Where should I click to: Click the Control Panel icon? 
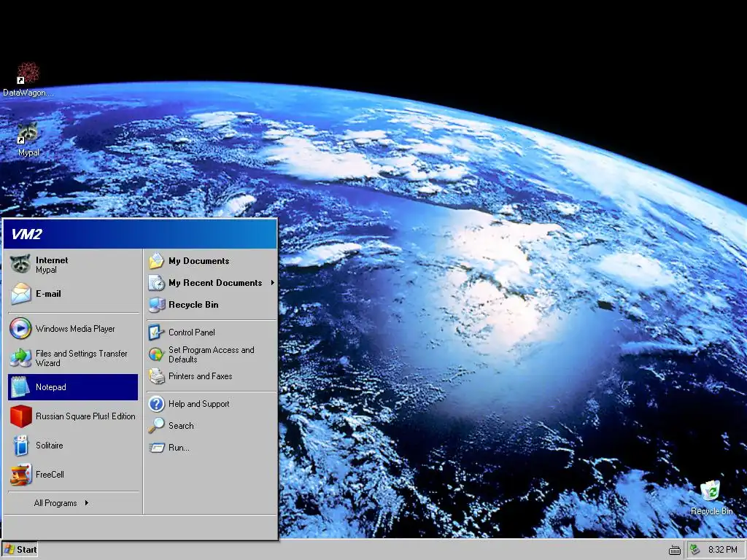pyautogui.click(x=156, y=332)
